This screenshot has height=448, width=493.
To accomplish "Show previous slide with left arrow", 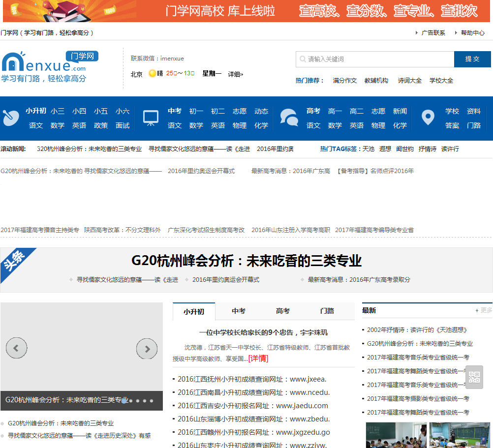I will coord(16,348).
